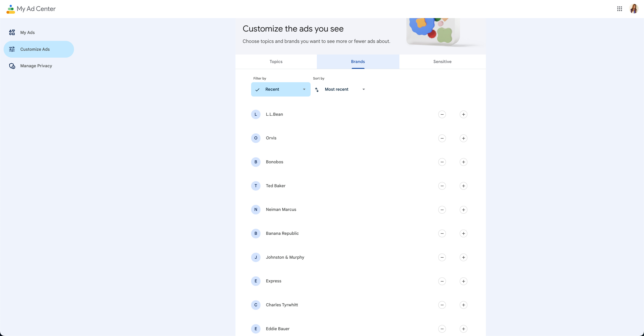
Task: Open the Filter by Recent dropdown
Action: tap(280, 89)
